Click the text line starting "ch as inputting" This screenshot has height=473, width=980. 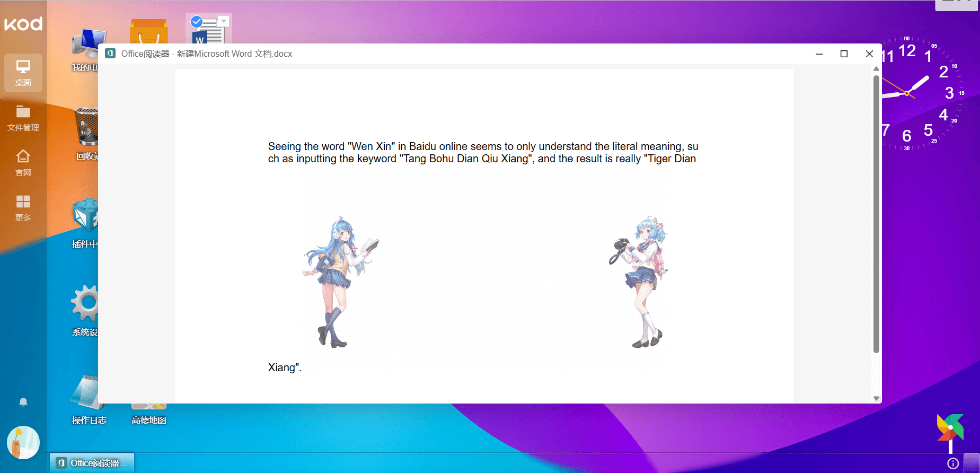(482, 159)
